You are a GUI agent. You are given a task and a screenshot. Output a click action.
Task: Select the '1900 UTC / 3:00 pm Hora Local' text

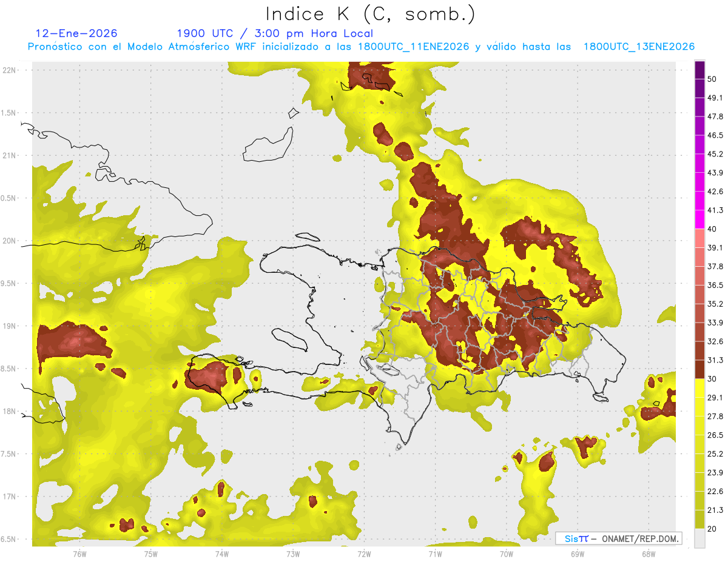pyautogui.click(x=275, y=33)
